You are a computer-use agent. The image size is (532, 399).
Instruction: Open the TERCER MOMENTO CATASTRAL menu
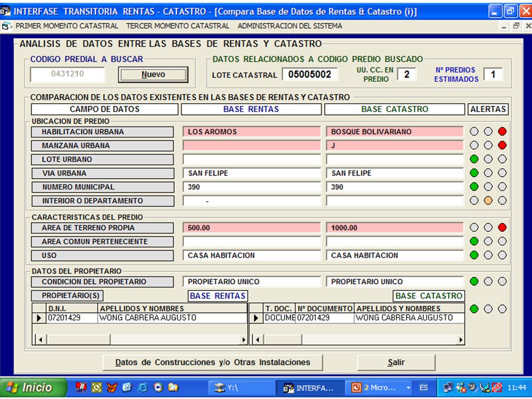[178, 26]
